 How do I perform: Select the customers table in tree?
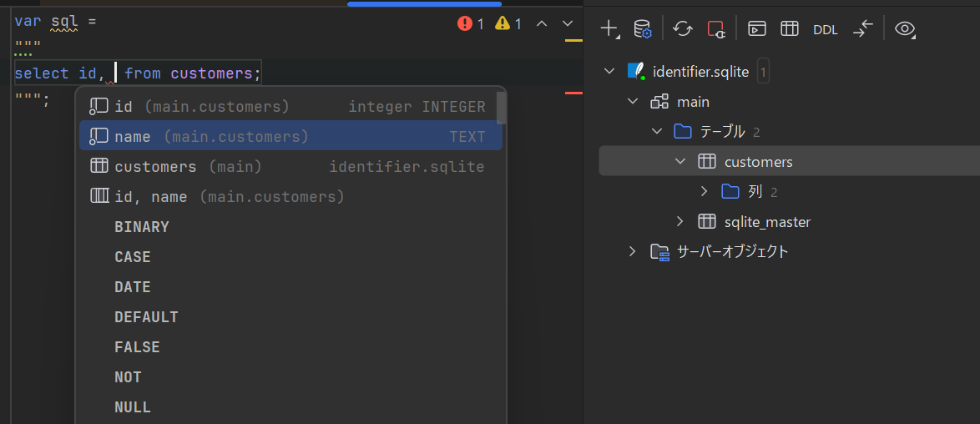coord(759,162)
